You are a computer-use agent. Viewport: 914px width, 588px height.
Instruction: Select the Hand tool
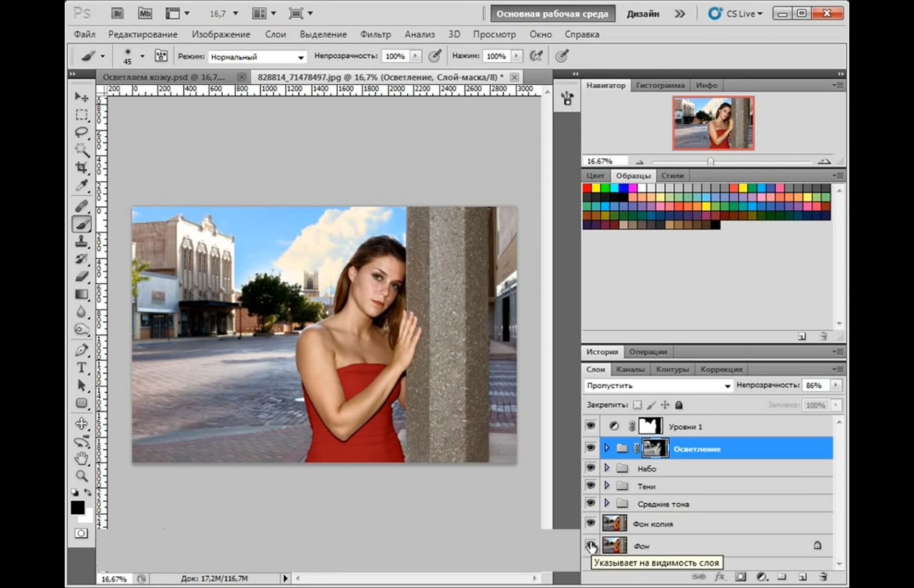point(81,458)
